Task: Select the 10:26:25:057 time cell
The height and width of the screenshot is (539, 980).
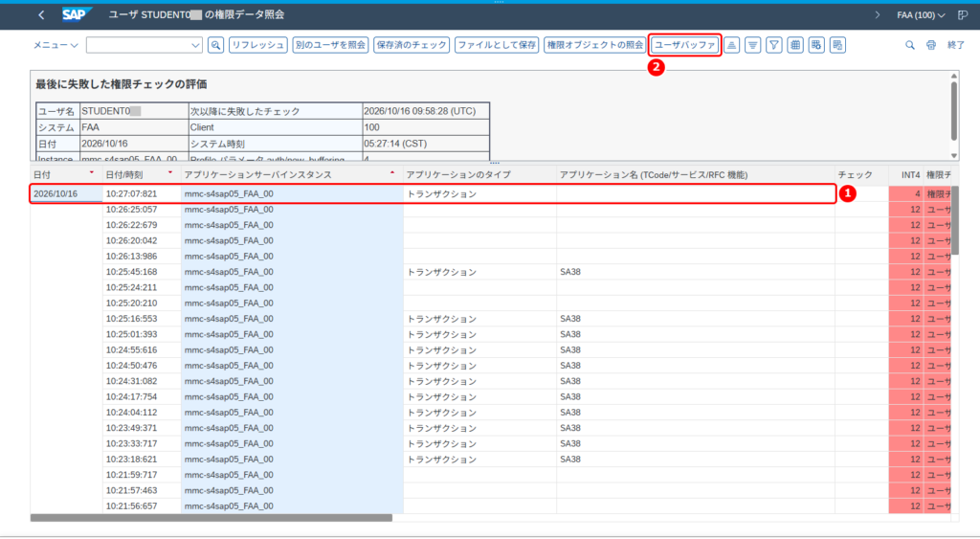Action: click(x=142, y=210)
